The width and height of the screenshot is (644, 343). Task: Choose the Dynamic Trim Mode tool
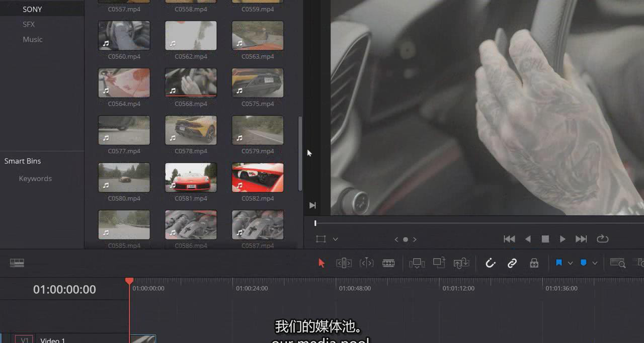click(366, 263)
